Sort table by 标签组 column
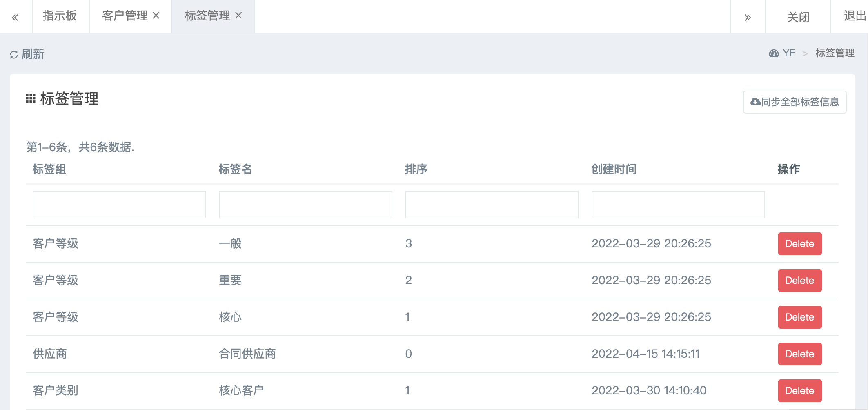868x410 pixels. click(49, 169)
